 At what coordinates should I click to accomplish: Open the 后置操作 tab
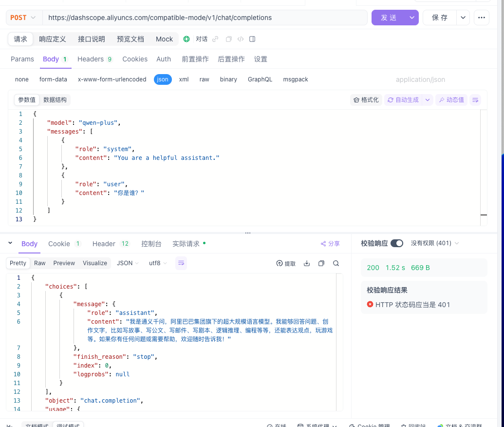click(231, 59)
